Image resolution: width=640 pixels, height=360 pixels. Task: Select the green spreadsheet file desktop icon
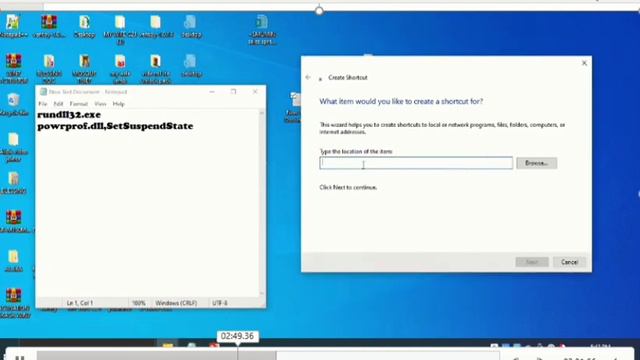point(262,29)
